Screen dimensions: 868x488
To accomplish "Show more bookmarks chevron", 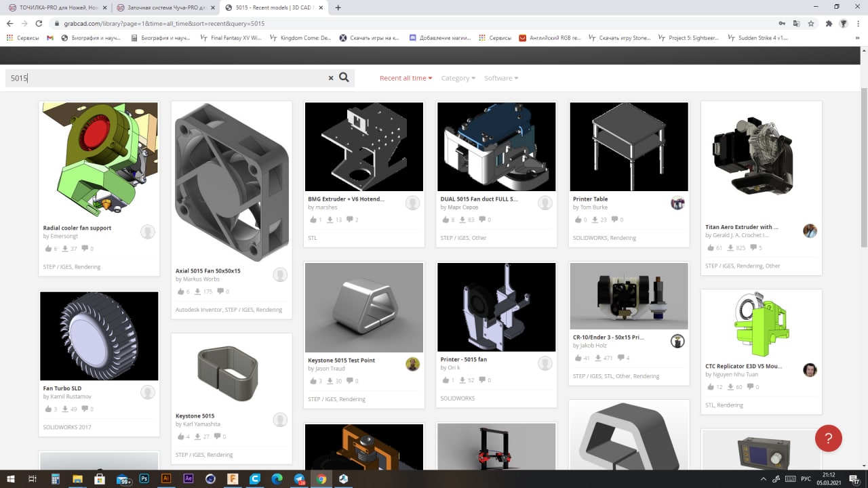I will pyautogui.click(x=858, y=38).
